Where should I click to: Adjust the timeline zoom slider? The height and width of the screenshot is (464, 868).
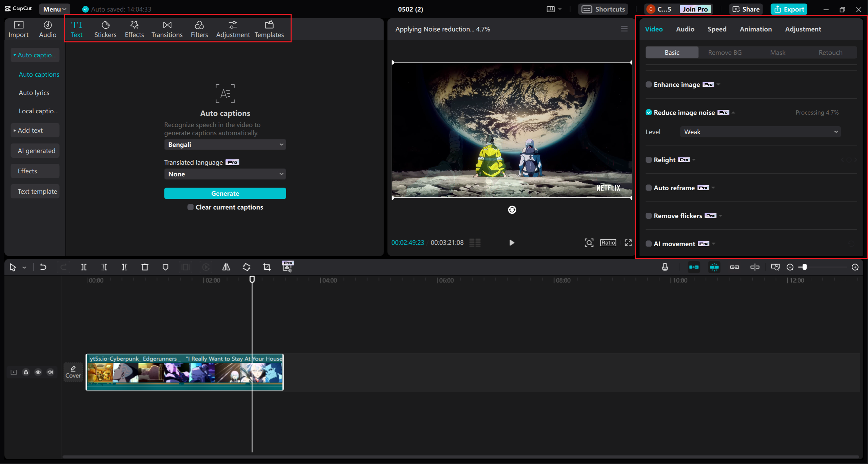(804, 267)
